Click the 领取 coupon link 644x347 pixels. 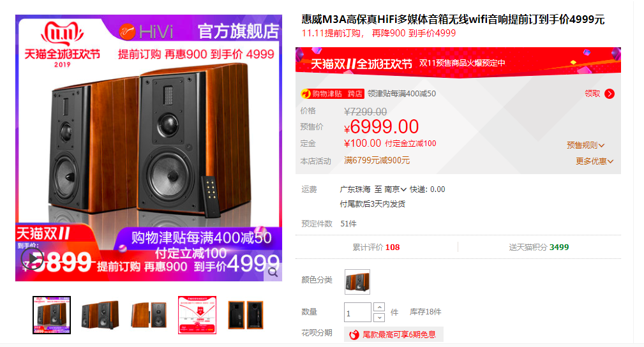(x=592, y=94)
